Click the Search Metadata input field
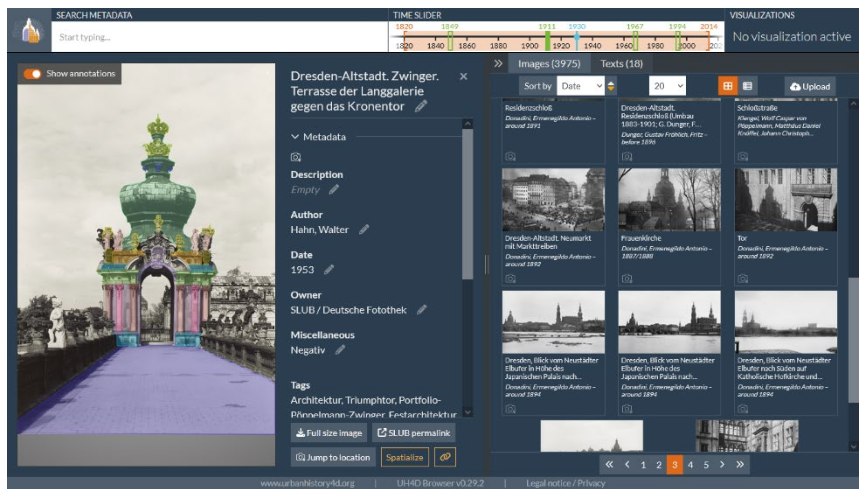Viewport: 868px width, 498px height. (x=219, y=37)
